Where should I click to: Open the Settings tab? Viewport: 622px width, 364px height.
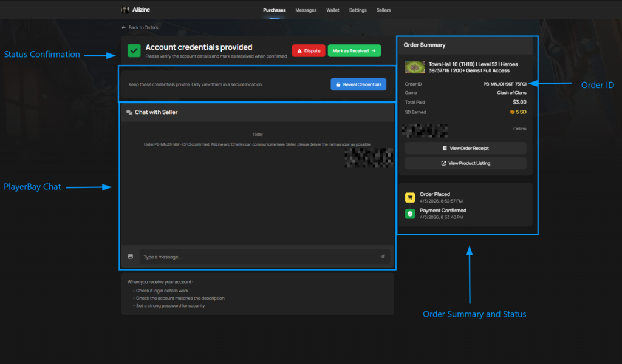pyautogui.click(x=358, y=10)
